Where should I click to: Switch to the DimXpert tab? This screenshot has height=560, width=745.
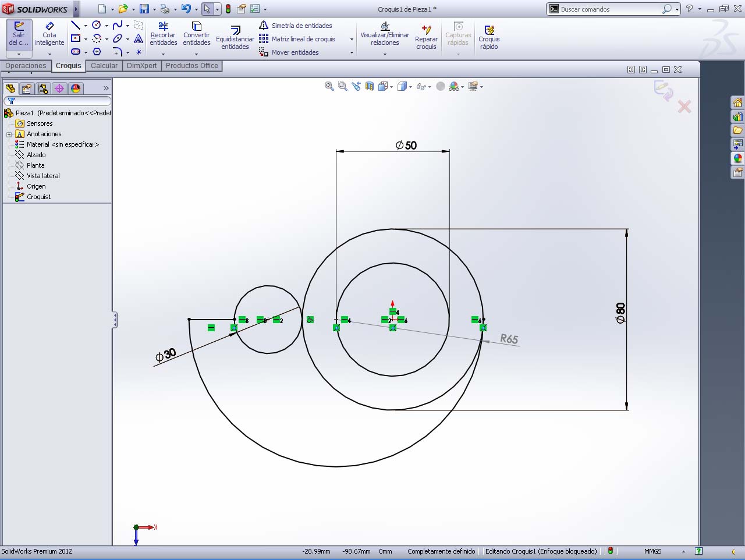(x=142, y=66)
